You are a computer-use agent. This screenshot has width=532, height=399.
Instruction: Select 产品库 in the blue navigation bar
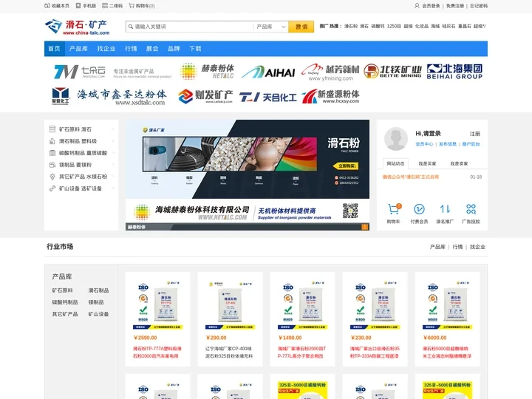[x=78, y=49]
